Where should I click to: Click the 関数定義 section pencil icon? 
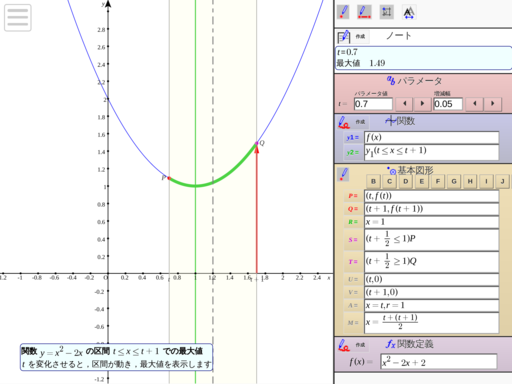click(x=343, y=345)
